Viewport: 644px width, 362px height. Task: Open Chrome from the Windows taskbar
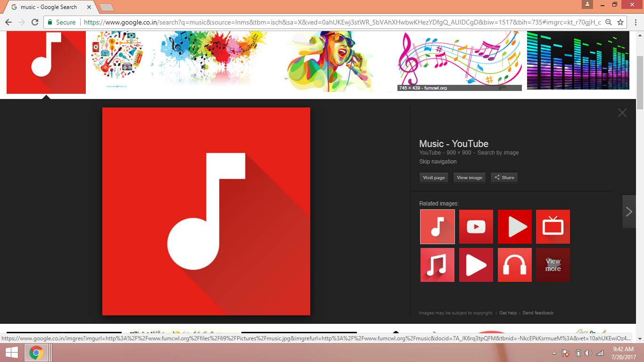tap(36, 353)
